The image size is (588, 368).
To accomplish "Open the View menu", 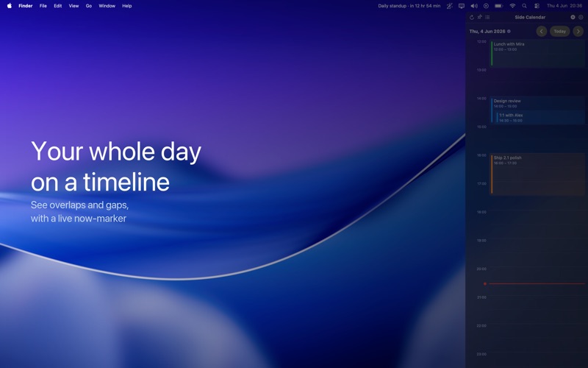I will pos(73,6).
